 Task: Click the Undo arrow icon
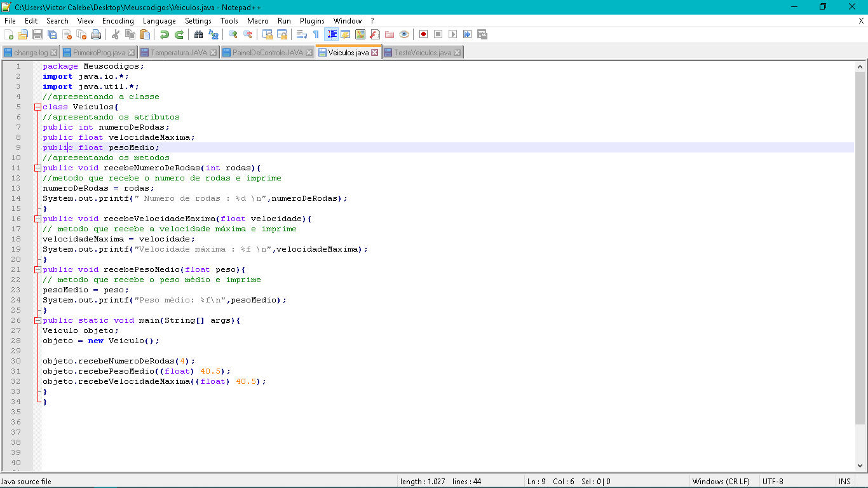click(165, 34)
